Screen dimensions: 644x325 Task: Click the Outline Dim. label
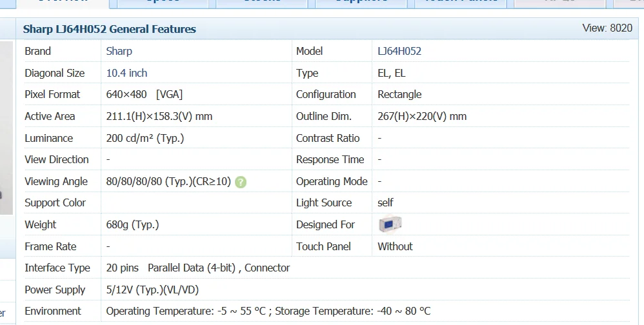click(324, 117)
